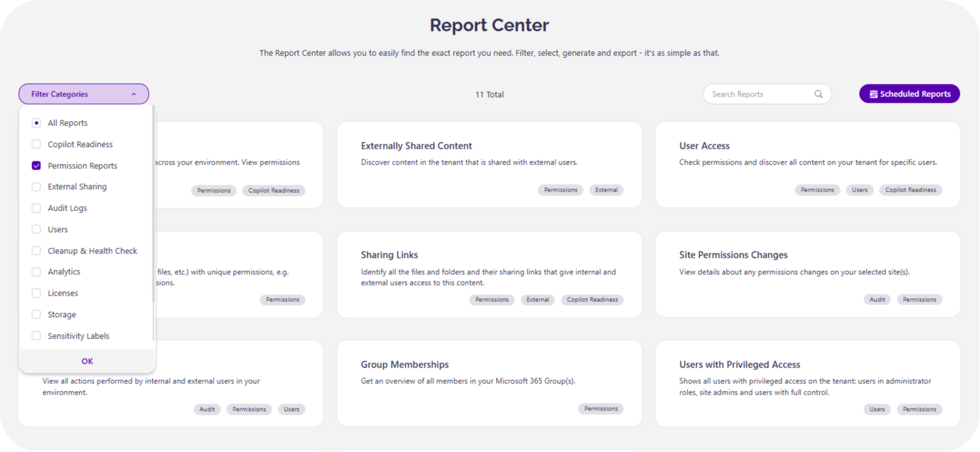The height and width of the screenshot is (452, 980).
Task: Open the Scheduled Reports page
Action: [909, 93]
